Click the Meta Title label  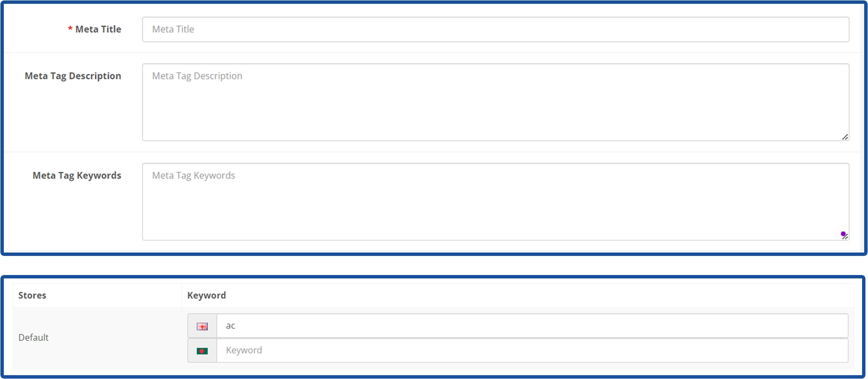[x=98, y=29]
